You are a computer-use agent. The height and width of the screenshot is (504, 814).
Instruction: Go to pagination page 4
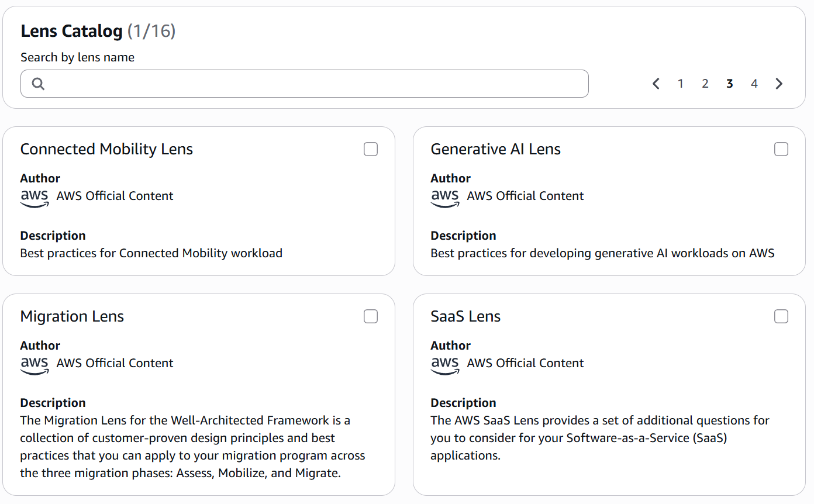(754, 84)
